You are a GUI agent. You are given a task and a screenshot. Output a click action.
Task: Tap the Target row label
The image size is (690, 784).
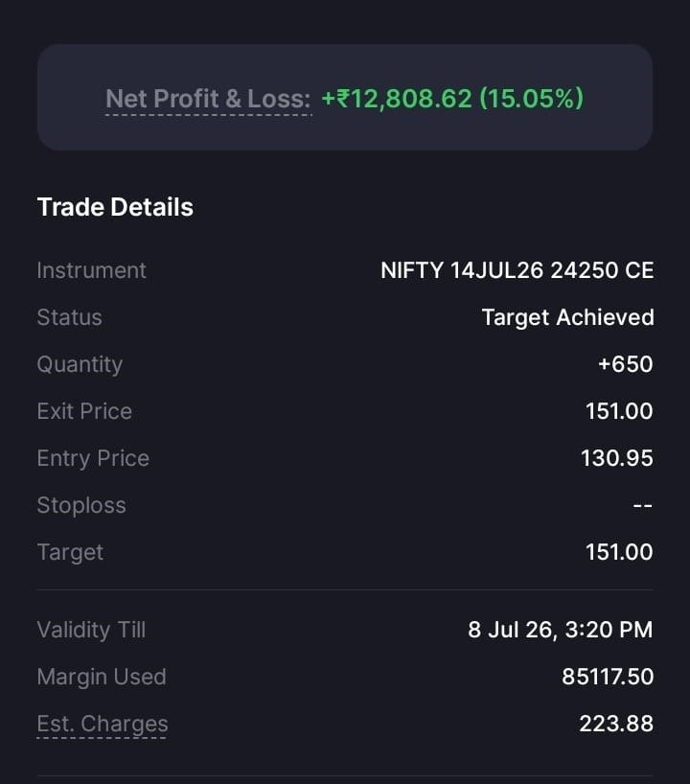tap(70, 552)
